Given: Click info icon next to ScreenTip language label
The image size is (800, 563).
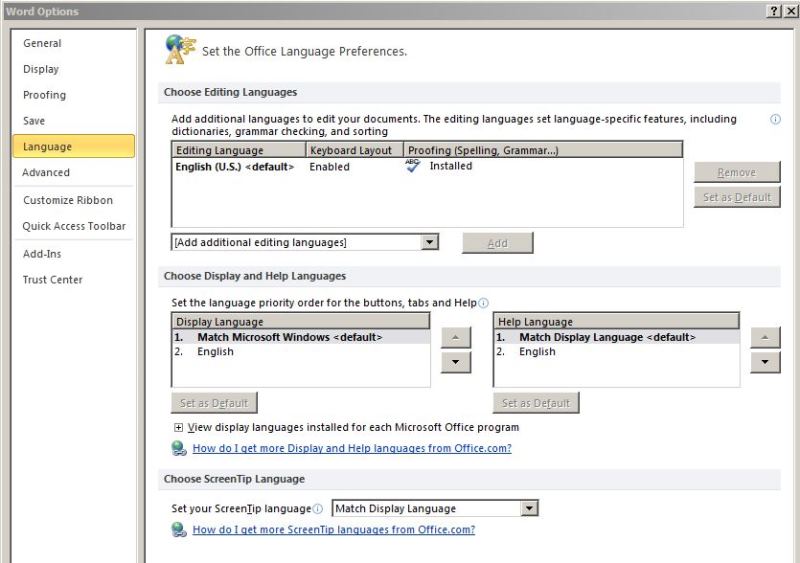Looking at the screenshot, I should (317, 509).
